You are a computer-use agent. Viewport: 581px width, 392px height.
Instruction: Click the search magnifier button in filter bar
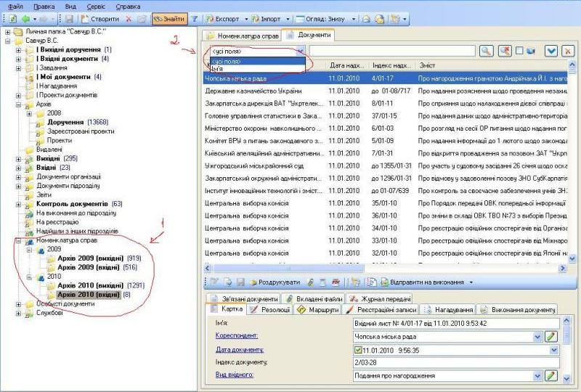click(x=486, y=51)
